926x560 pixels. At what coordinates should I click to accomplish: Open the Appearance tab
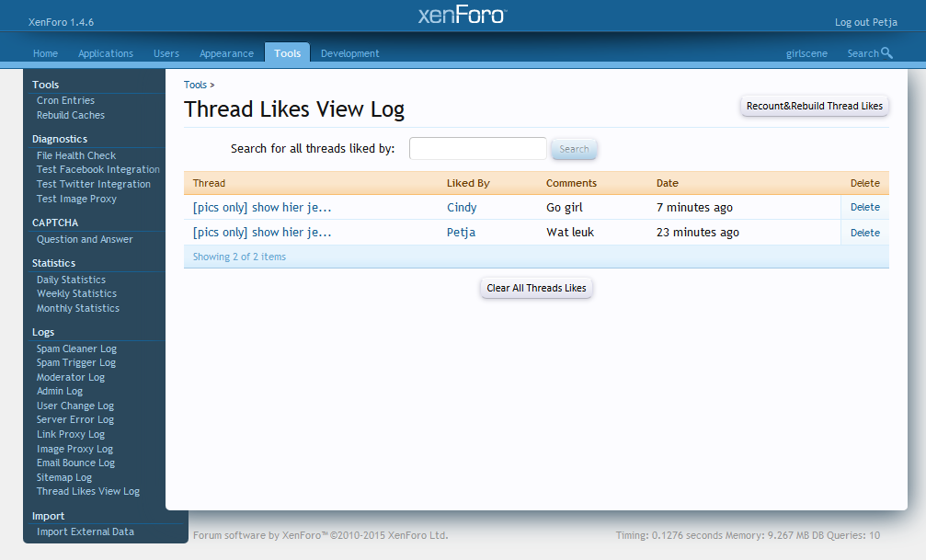coord(226,53)
